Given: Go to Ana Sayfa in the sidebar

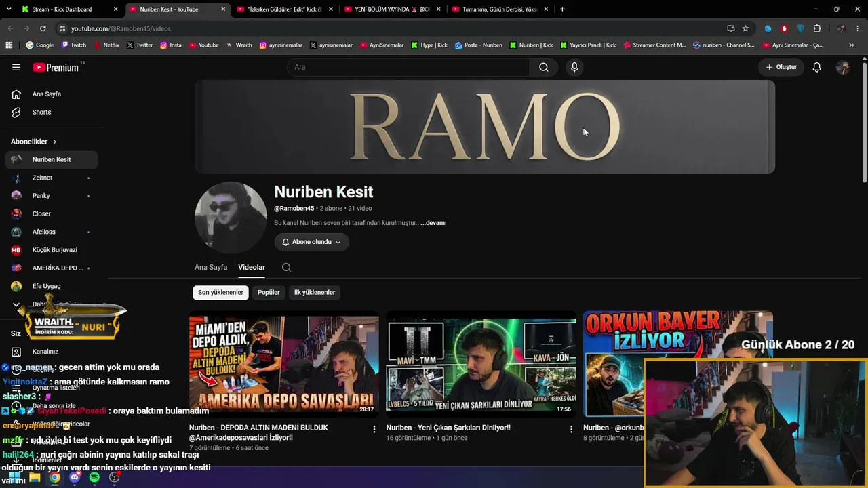Looking at the screenshot, I should tap(52, 94).
